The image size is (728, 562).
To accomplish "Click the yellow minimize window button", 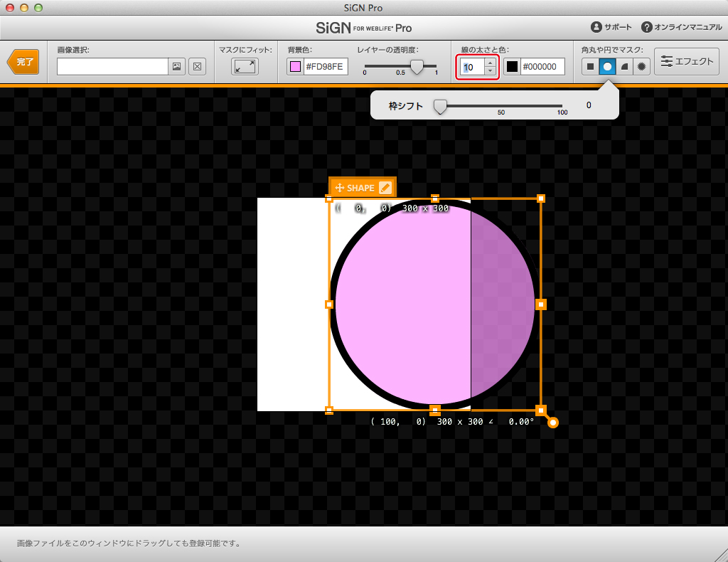I will (x=24, y=7).
